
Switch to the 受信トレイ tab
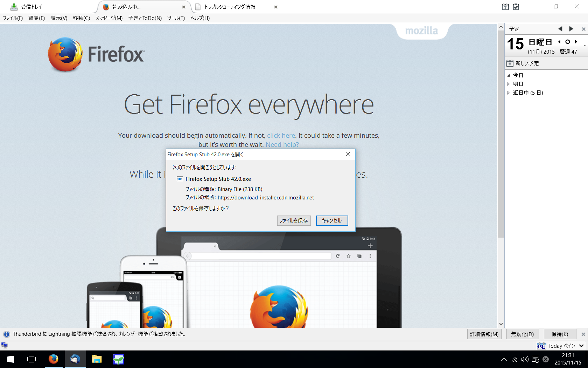31,7
